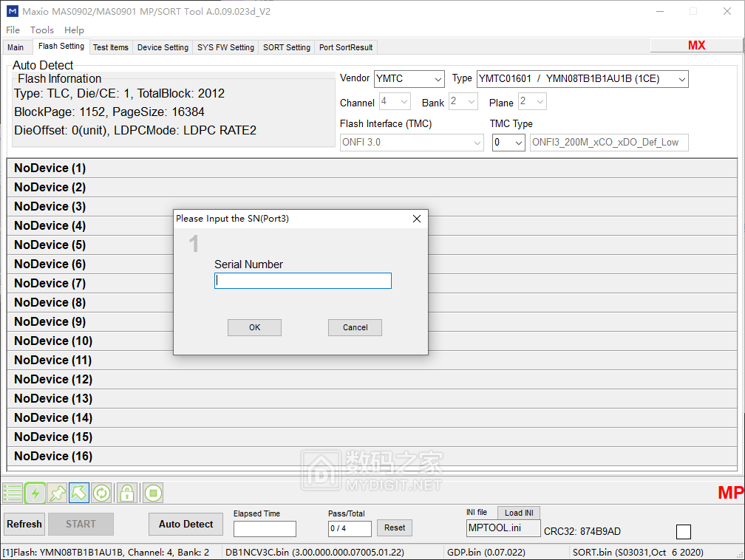Click the Maxio app icon in title bar
The width and height of the screenshot is (745, 560).
click(x=12, y=11)
